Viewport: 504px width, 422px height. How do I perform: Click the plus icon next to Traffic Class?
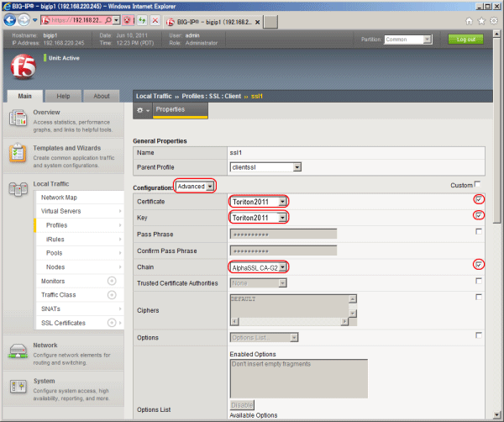pos(112,295)
